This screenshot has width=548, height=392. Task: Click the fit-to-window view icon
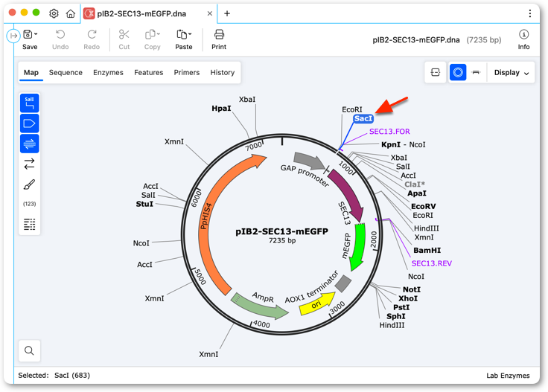[435, 73]
